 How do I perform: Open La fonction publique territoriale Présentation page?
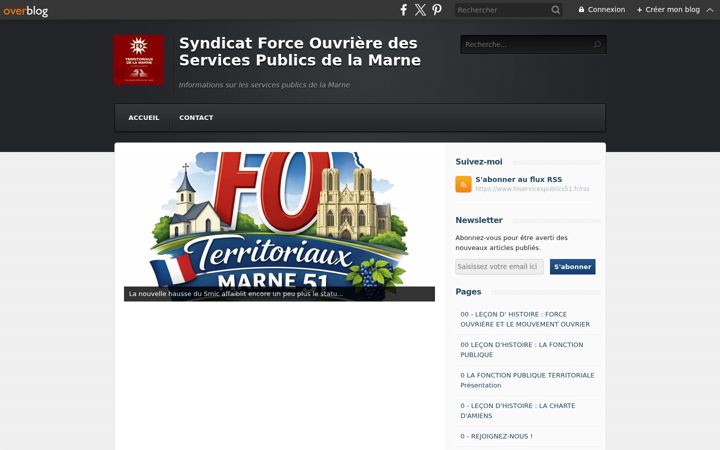527,380
